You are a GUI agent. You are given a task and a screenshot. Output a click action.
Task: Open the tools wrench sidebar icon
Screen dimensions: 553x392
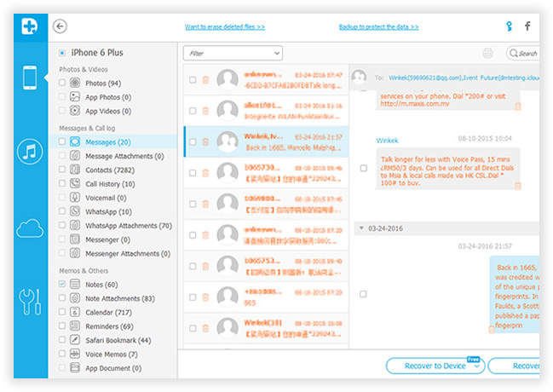point(30,302)
